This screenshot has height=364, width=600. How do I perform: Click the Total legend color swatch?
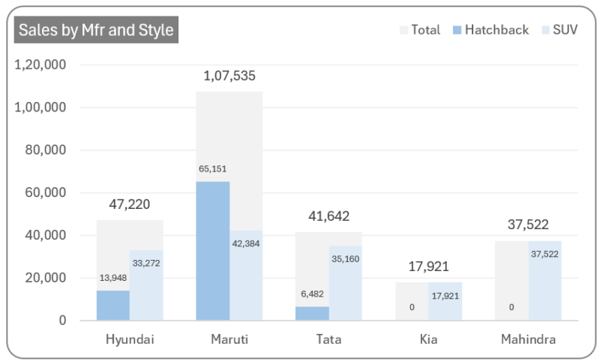click(x=403, y=31)
